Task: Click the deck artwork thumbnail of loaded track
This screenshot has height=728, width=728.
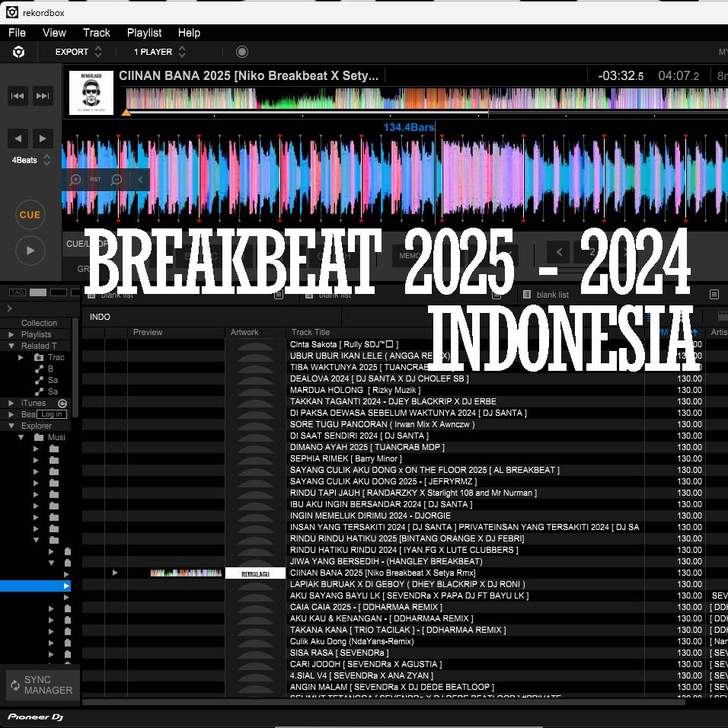Action: tap(91, 92)
